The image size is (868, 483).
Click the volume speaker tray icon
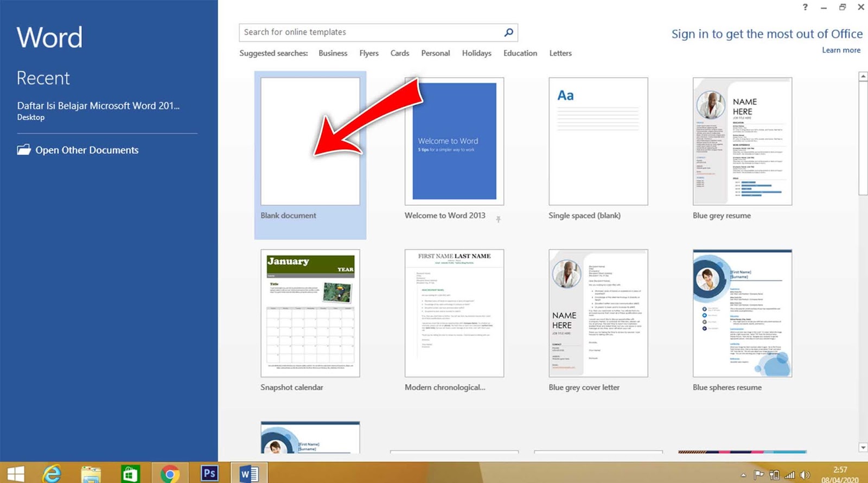pyautogui.click(x=805, y=475)
